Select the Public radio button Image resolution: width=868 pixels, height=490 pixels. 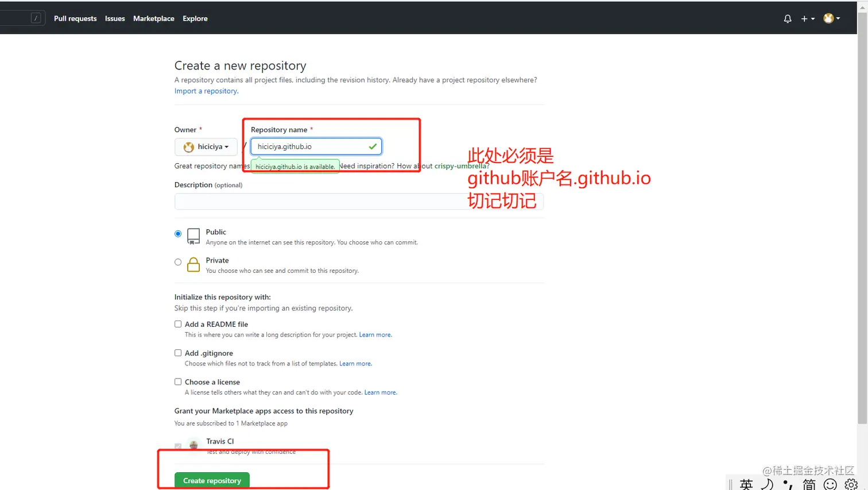[178, 234]
